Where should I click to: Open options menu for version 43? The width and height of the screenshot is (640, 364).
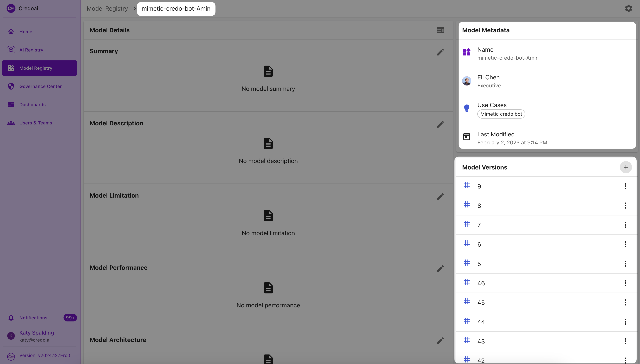pyautogui.click(x=626, y=341)
